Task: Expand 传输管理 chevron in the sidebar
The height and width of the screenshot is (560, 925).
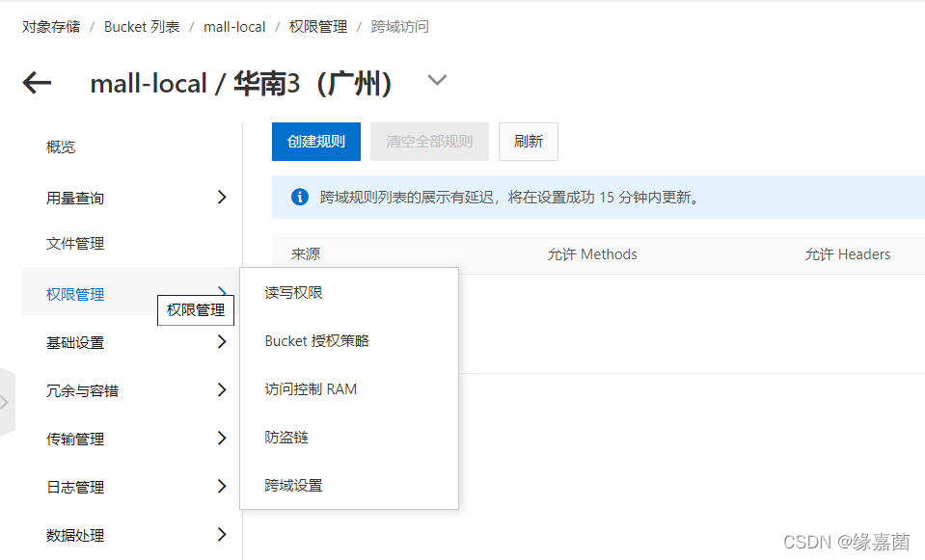Action: (222, 439)
